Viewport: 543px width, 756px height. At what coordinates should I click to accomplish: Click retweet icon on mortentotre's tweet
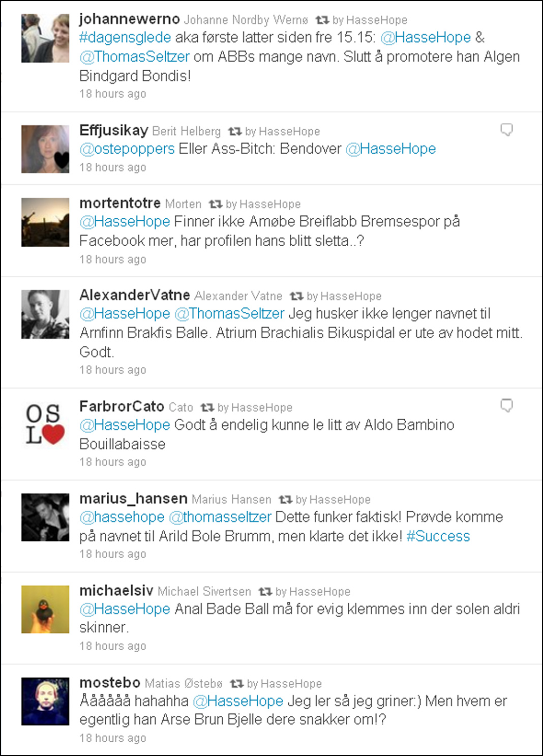tap(216, 205)
